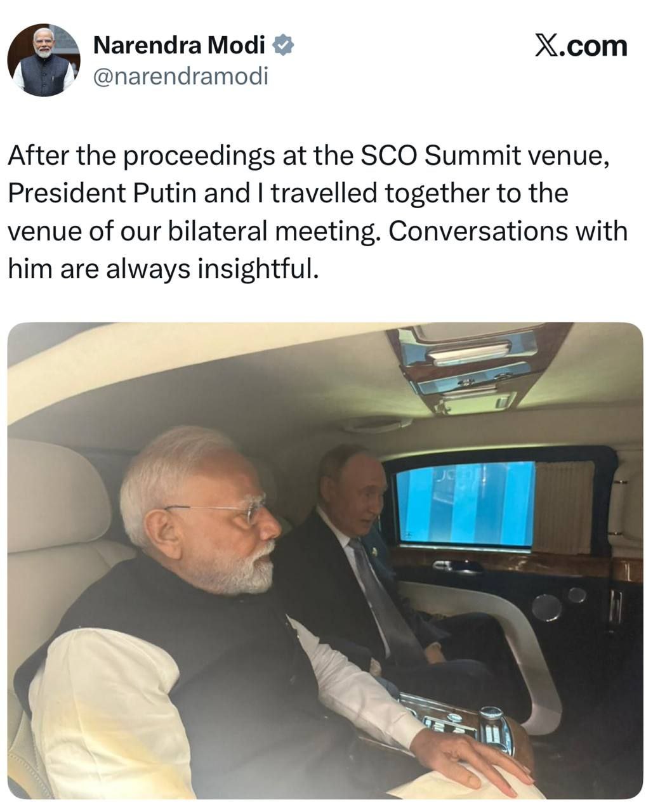Click the round door speaker in photo
Viewport: 646px width, 812px height.
point(546,607)
